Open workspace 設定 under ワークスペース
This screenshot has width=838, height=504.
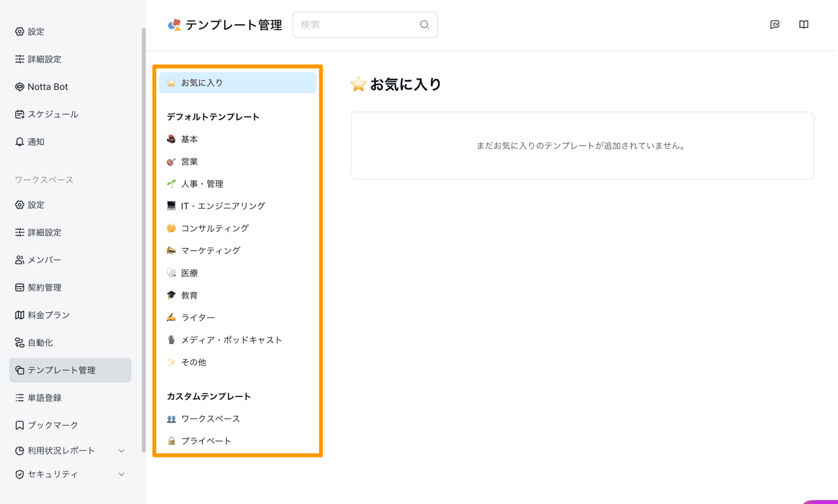[x=70, y=205]
